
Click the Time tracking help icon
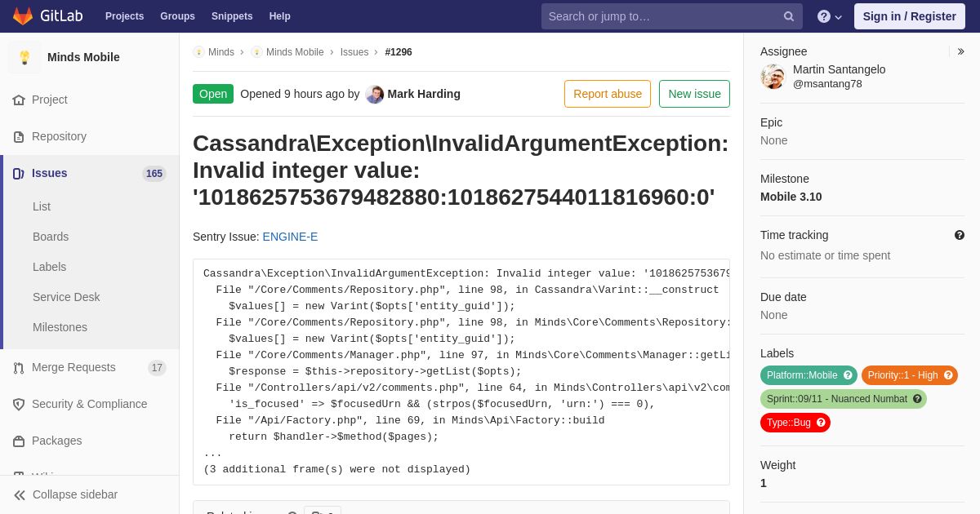[x=960, y=235]
